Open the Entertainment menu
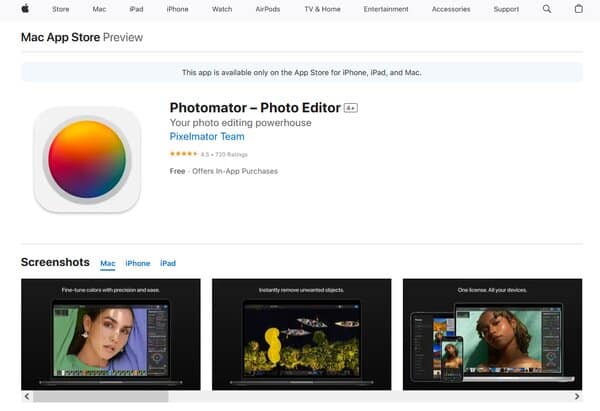 (386, 9)
